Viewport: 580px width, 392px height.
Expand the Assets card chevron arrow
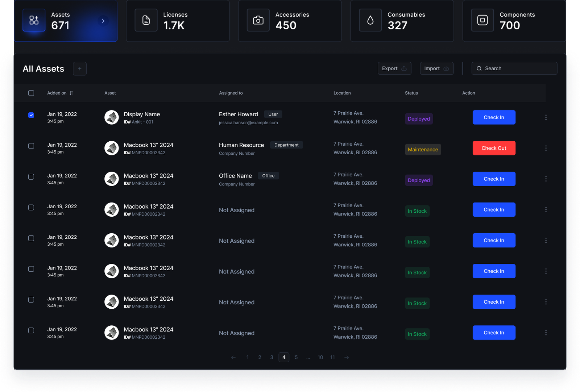[103, 21]
